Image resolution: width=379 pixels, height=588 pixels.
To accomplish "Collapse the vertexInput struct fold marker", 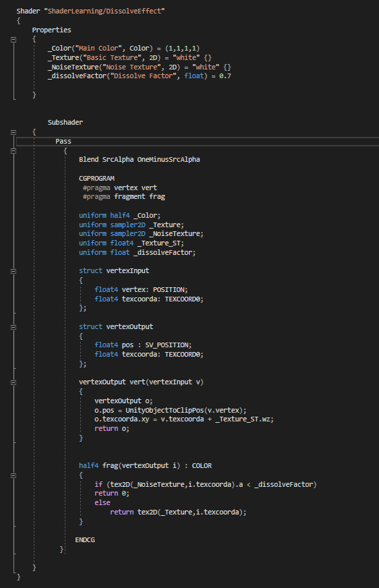I will [x=13, y=271].
